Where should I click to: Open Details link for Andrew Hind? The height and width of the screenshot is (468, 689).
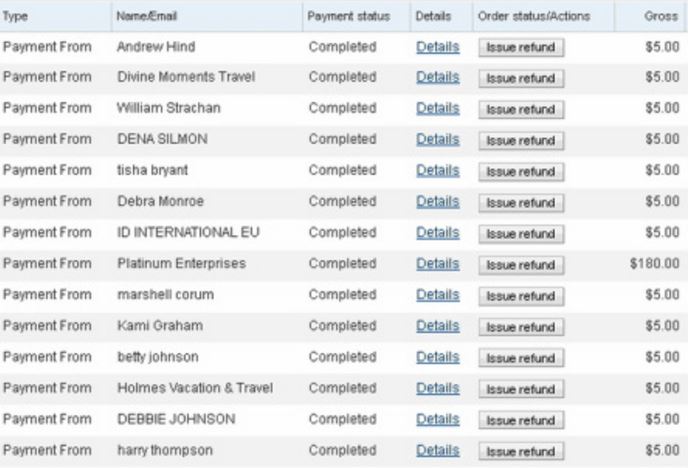[438, 47]
